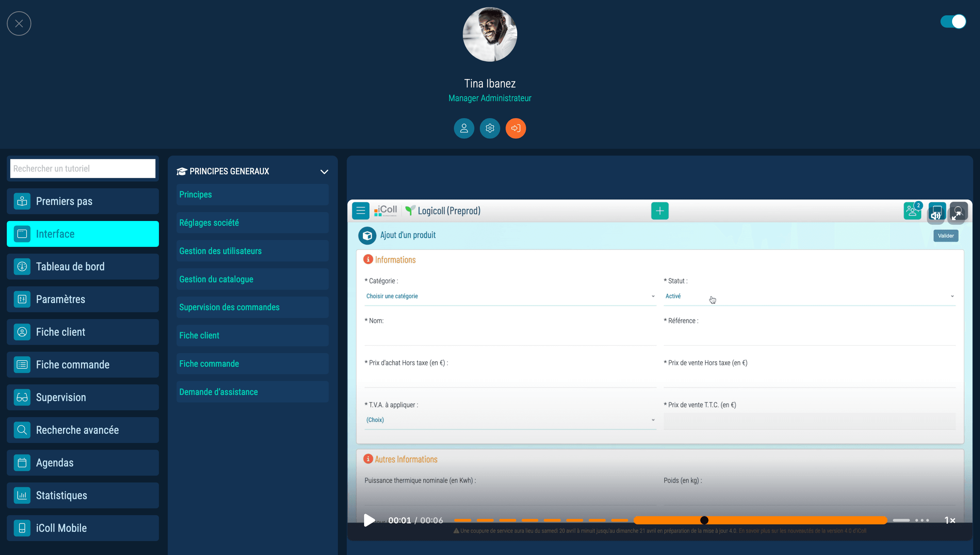The width and height of the screenshot is (980, 555).
Task: Click the logout/exit icon
Action: point(516,128)
